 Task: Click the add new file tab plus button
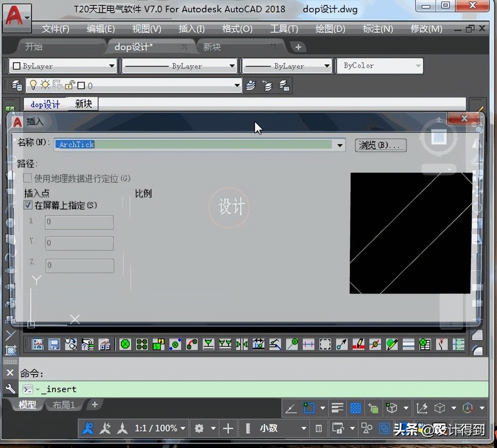click(298, 47)
